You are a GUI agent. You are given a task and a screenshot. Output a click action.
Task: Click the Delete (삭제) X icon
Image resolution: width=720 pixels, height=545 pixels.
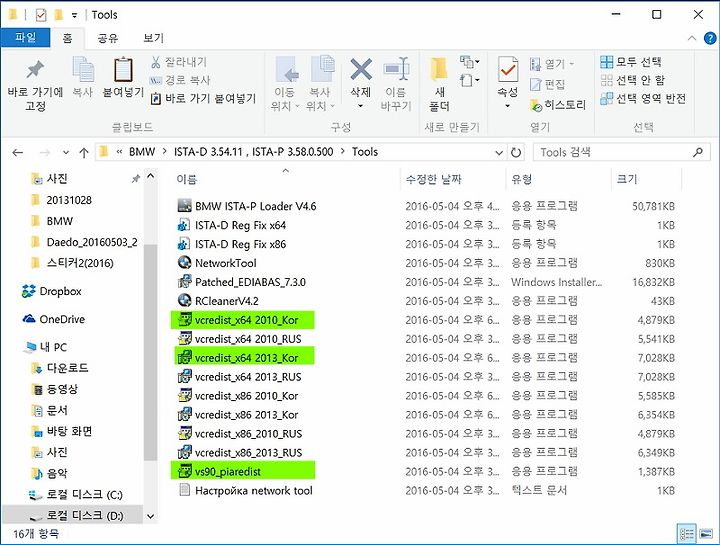[361, 70]
